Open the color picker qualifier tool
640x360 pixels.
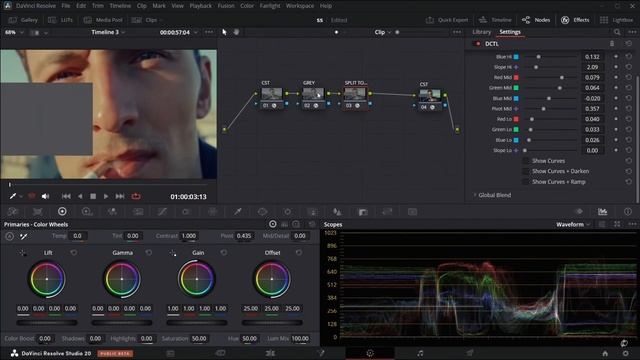pos(13,197)
